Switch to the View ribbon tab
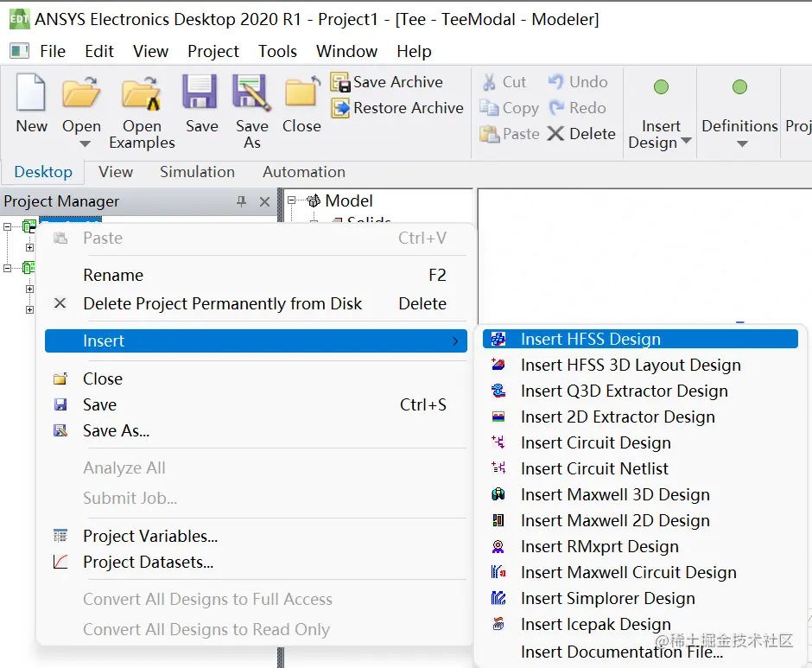Image resolution: width=812 pixels, height=668 pixels. tap(116, 171)
